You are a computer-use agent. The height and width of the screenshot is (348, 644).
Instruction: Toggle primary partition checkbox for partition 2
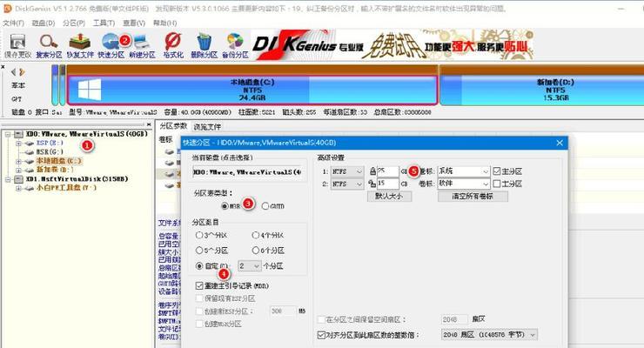pyautogui.click(x=497, y=184)
